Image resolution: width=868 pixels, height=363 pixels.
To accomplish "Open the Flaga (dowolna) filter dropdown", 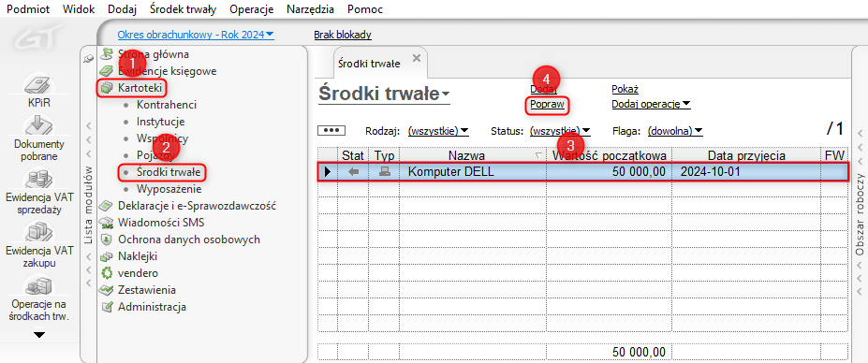I will click(x=675, y=131).
